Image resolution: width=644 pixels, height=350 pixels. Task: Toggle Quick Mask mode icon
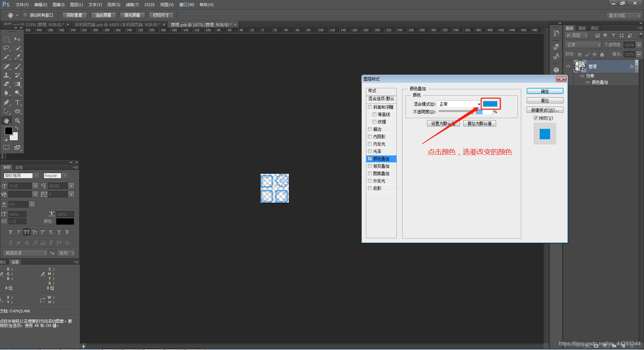(x=6, y=147)
